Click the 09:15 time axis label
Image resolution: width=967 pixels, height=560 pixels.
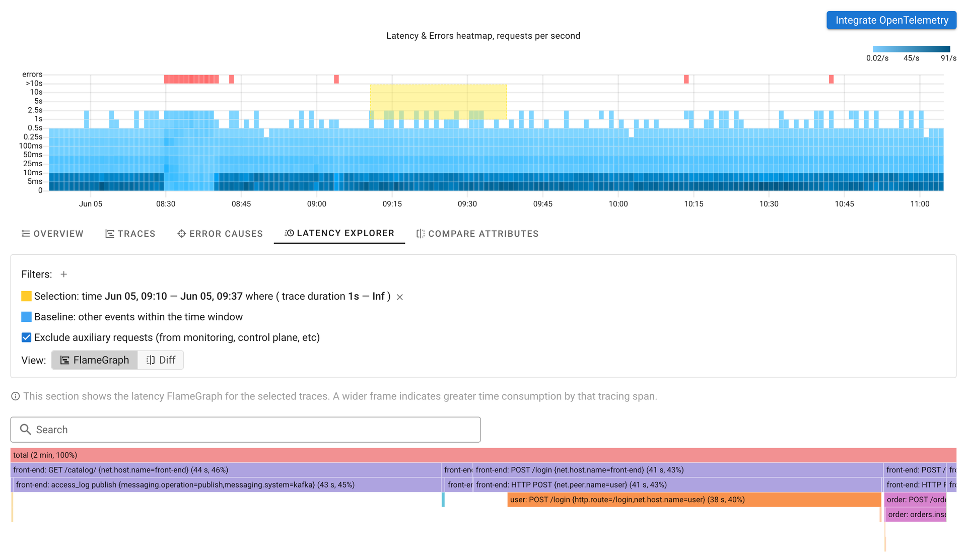(x=392, y=204)
